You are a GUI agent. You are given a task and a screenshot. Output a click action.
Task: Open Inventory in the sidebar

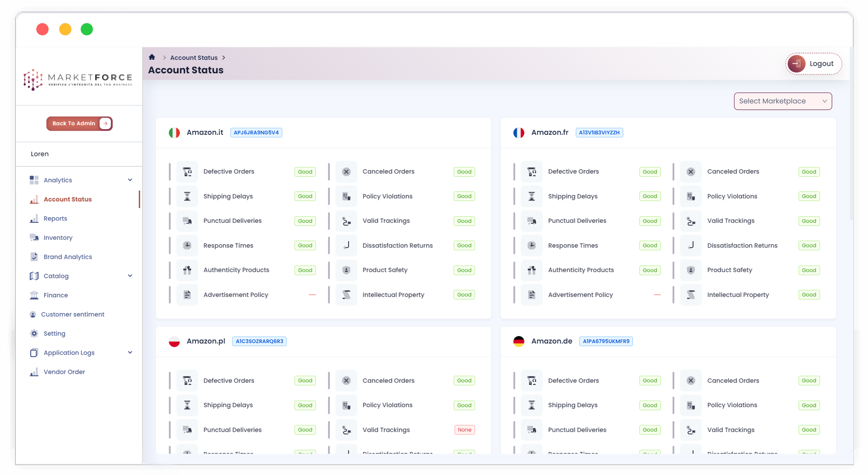coord(58,238)
